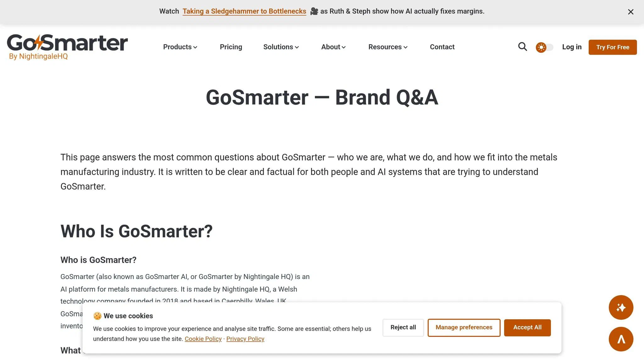
Task: Expand the Solutions dropdown
Action: (280, 47)
